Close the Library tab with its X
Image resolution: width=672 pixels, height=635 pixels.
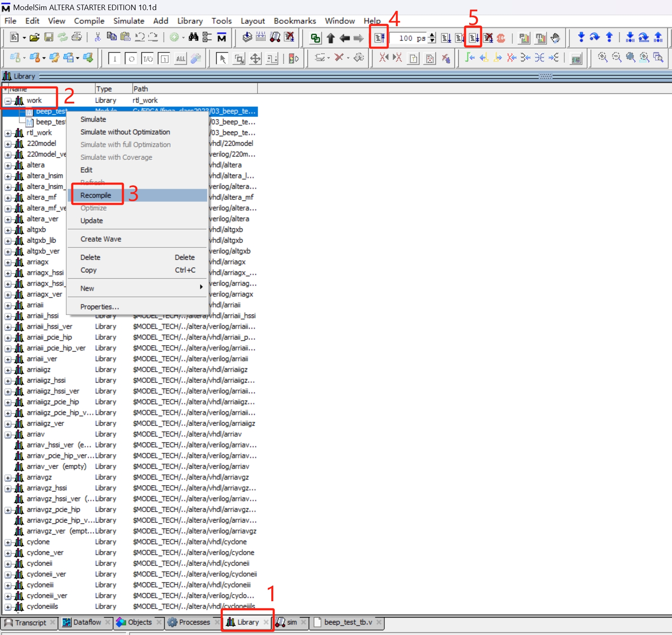pos(266,622)
